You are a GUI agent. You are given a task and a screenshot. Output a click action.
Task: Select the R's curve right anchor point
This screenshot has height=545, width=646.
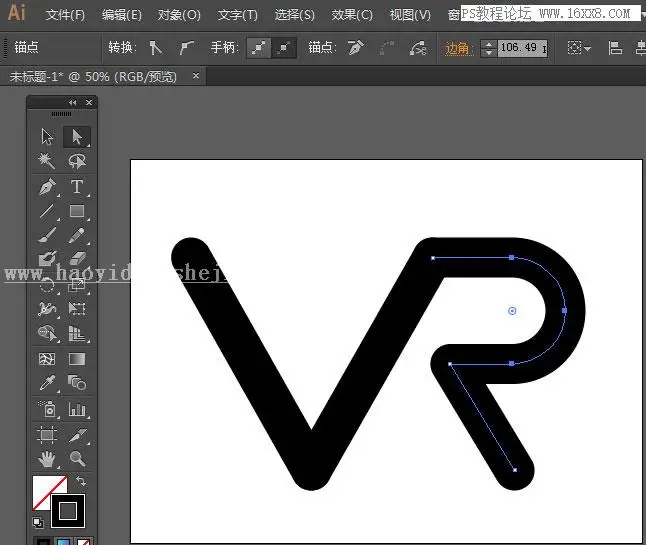click(564, 310)
